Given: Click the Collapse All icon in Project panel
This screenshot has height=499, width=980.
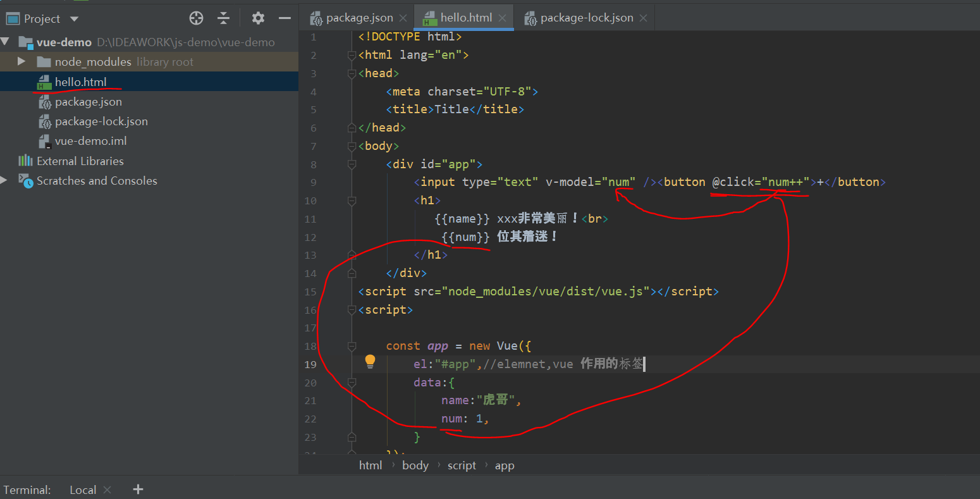Looking at the screenshot, I should (x=223, y=18).
